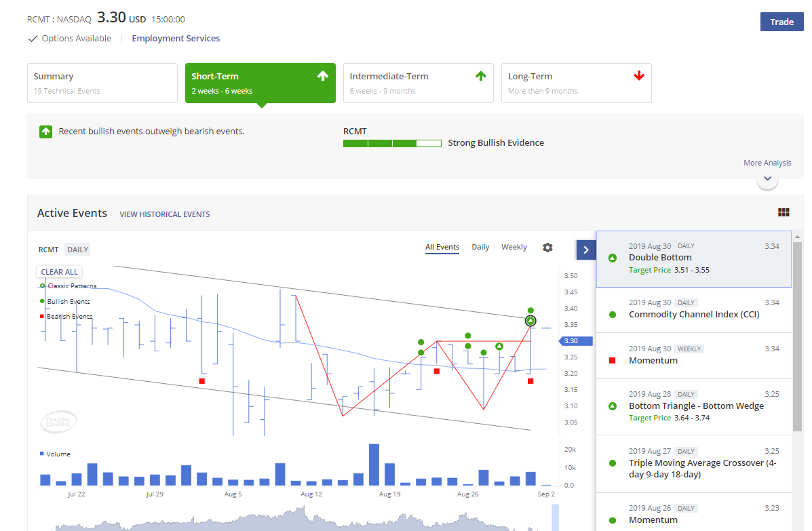Click green dot beside Triple Moving Average
Image resolution: width=812 pixels, height=531 pixels.
click(612, 463)
